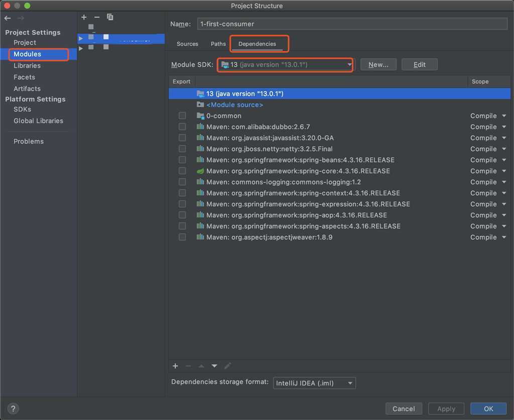Screen dimensions: 514x420
Task: Click the Cancel button
Action: click(404, 408)
